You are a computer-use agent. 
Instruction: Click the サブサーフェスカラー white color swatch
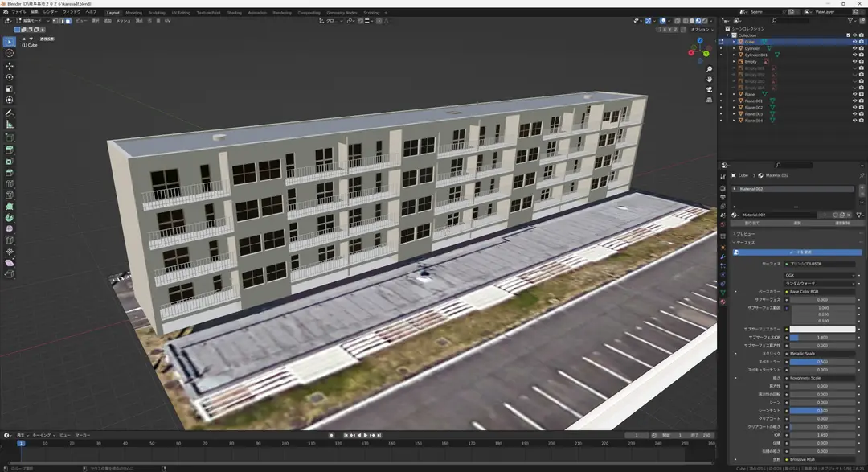tap(823, 329)
